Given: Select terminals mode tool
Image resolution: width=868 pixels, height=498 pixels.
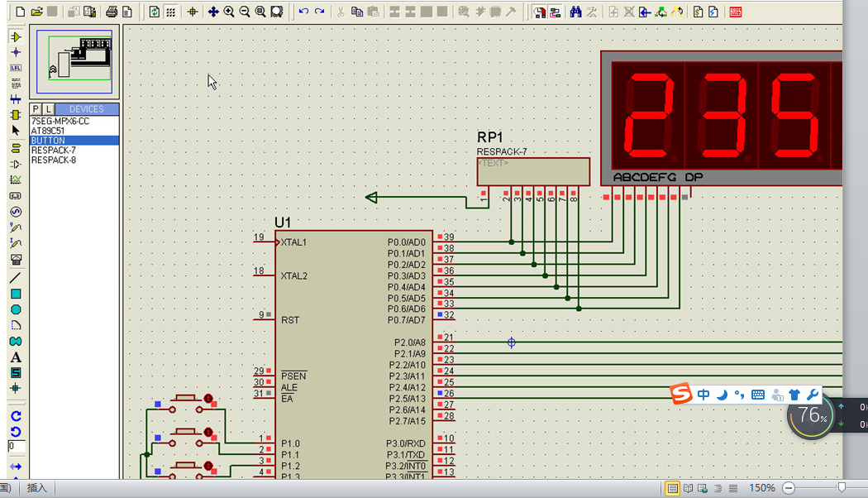Looking at the screenshot, I should (16, 148).
